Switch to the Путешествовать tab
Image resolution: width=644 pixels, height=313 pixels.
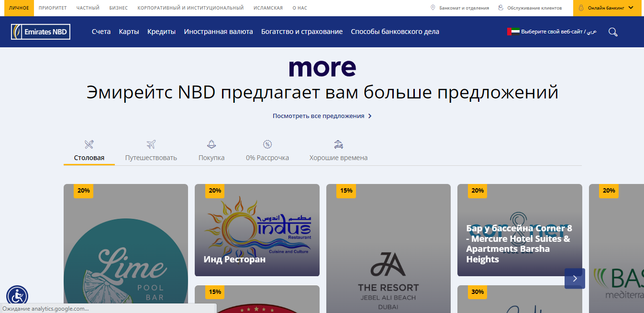(x=151, y=158)
